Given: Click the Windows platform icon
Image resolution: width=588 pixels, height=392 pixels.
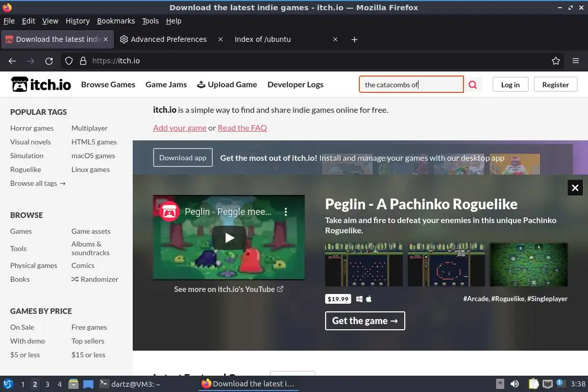Looking at the screenshot, I should (x=359, y=299).
